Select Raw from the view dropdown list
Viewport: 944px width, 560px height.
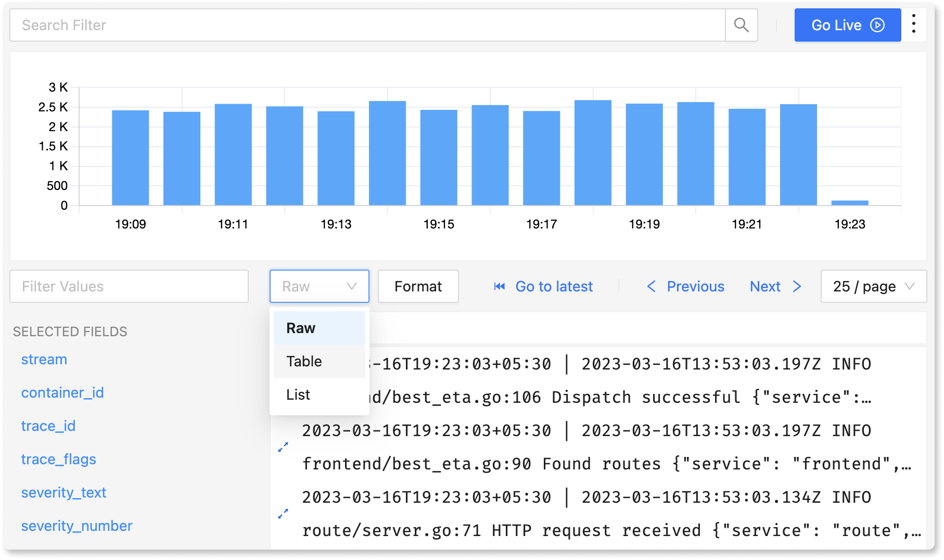(x=319, y=328)
